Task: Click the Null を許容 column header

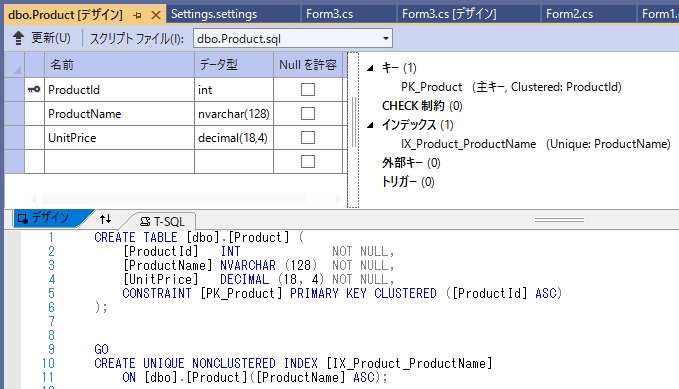Action: tap(308, 65)
